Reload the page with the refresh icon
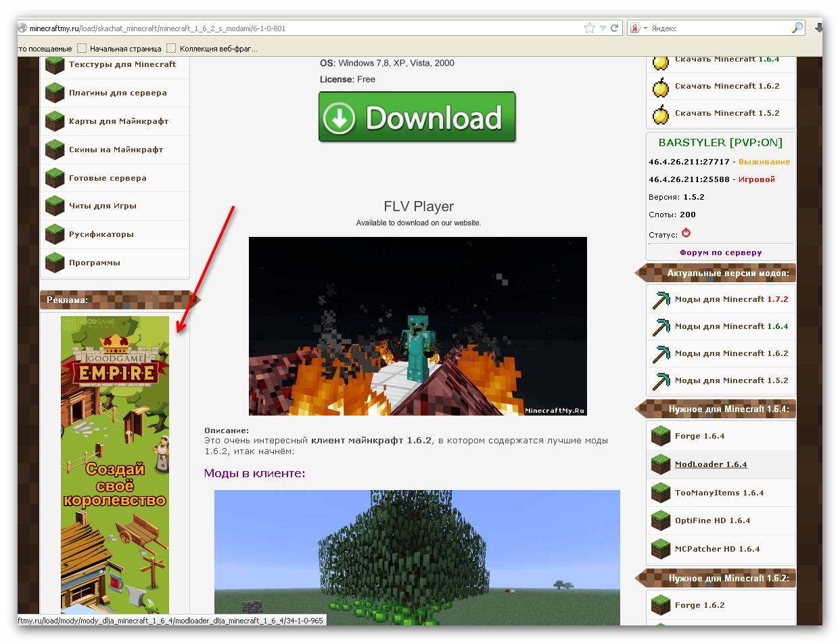The image size is (840, 643). (614, 28)
